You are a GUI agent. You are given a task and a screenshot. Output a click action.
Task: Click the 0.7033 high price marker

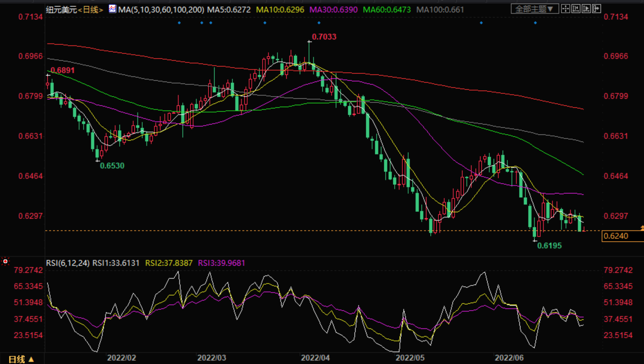pos(324,37)
